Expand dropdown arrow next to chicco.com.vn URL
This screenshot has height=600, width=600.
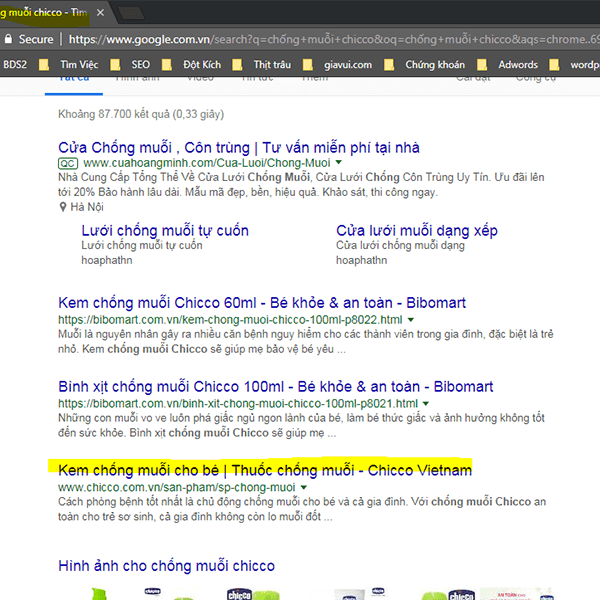click(303, 487)
